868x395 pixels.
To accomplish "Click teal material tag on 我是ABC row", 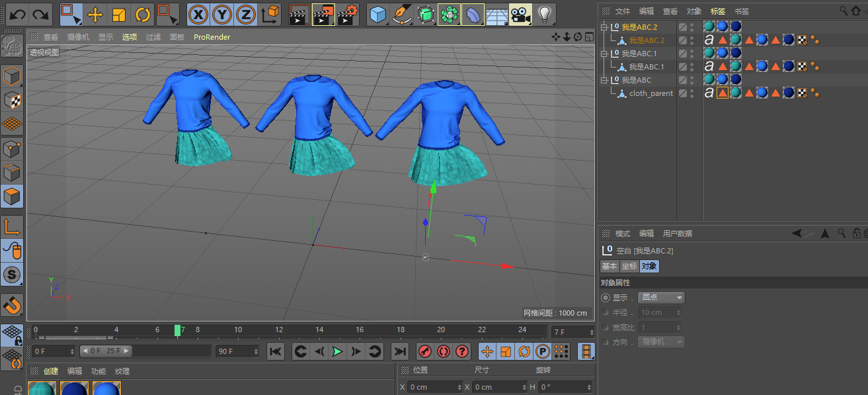I will click(x=709, y=80).
